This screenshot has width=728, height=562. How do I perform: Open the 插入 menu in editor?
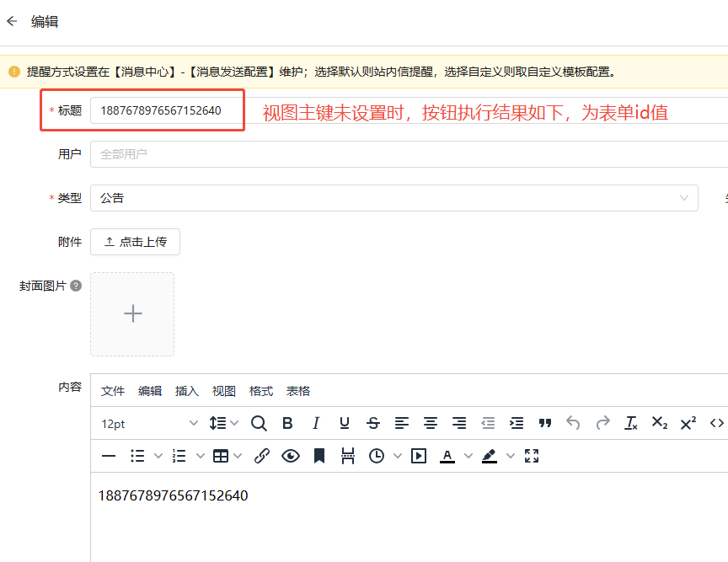(187, 391)
